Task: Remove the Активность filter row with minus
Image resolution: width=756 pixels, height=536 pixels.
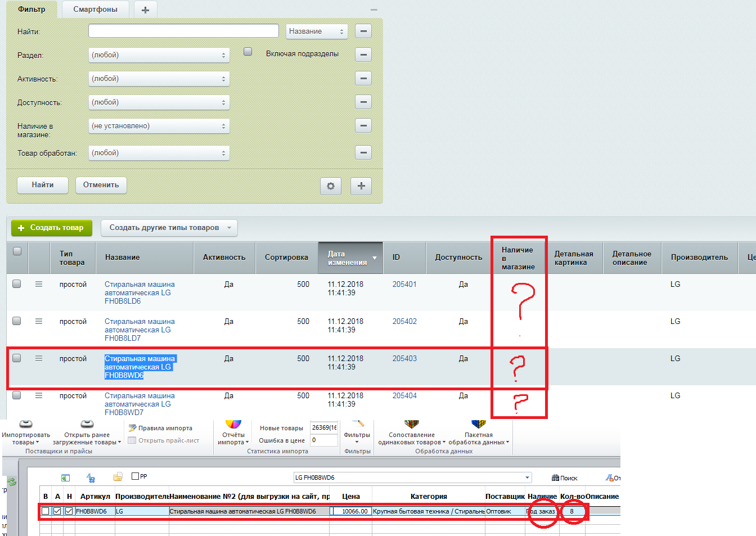Action: 363,78
